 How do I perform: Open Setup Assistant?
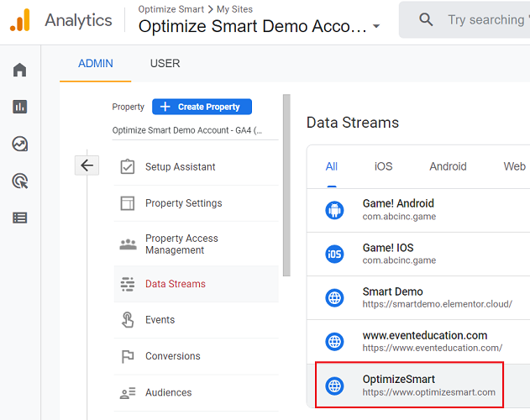tap(196, 166)
